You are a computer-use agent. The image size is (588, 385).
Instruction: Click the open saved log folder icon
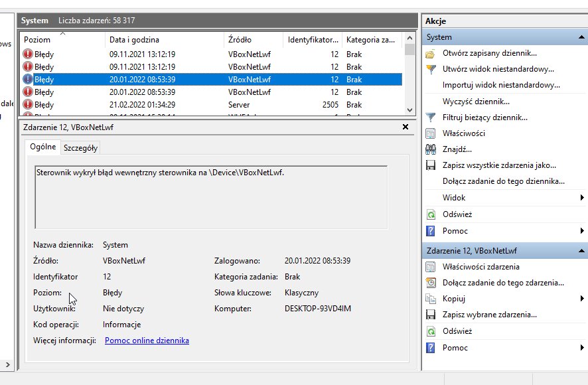(x=431, y=54)
